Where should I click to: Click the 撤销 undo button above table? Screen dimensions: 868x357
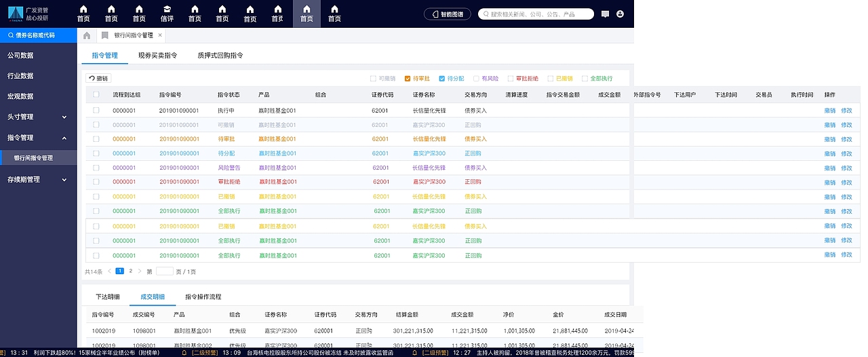(x=98, y=79)
